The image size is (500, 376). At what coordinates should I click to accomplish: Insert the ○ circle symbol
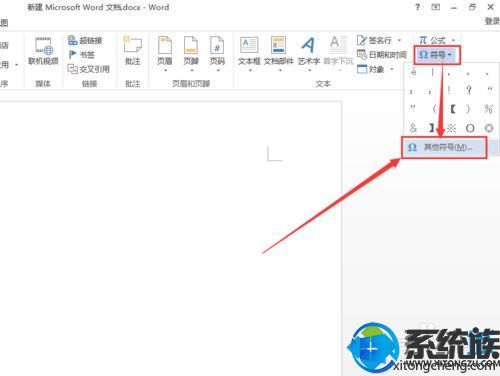tap(470, 128)
